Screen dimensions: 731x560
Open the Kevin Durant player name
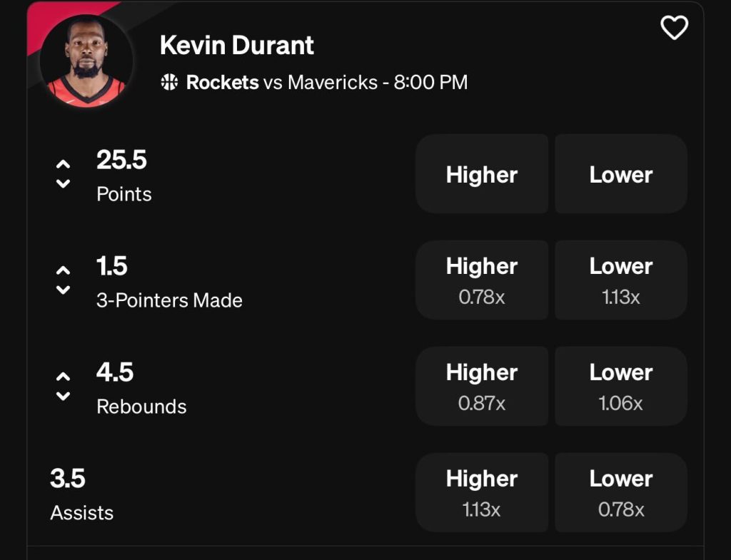coord(237,46)
